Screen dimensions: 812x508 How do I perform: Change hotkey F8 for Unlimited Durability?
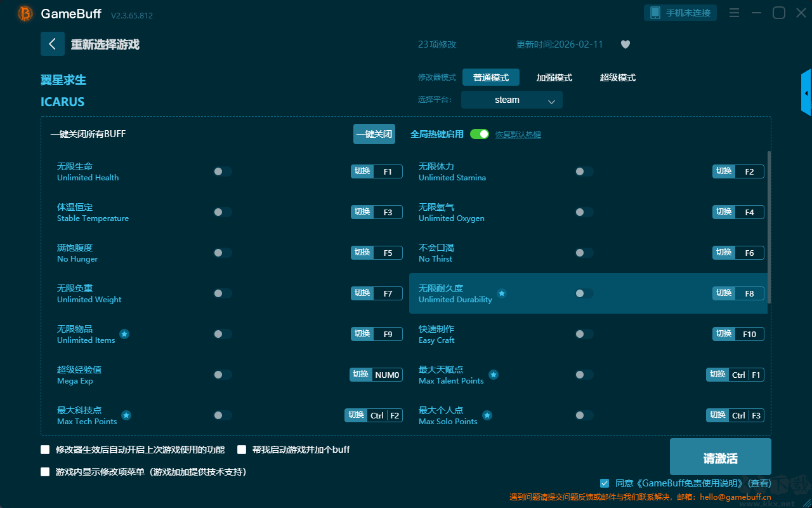pos(738,293)
